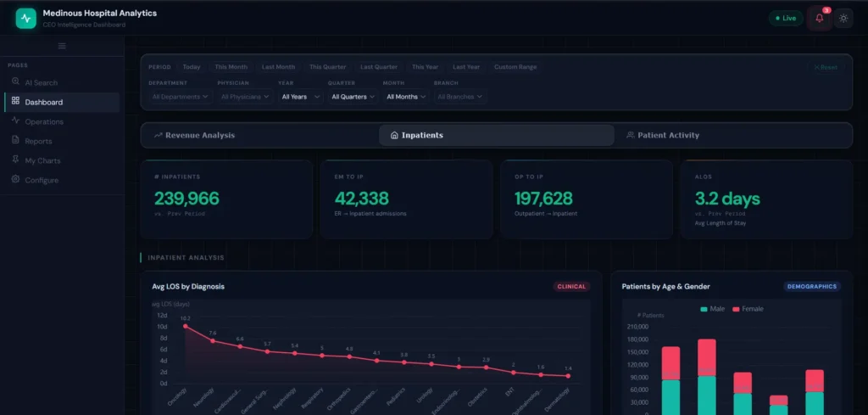Click the Neurology 7.6 data point
868x415 pixels.
[x=213, y=341]
